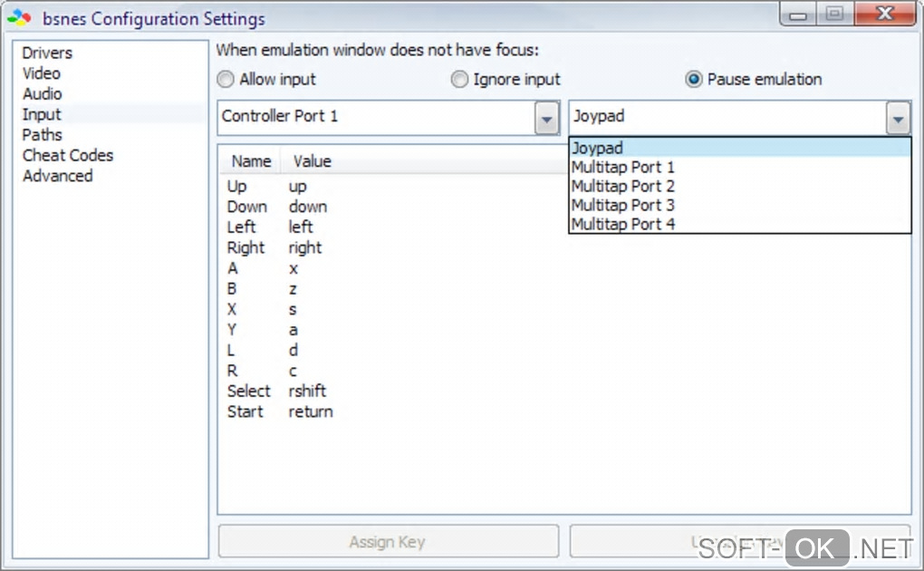Open the Drivers settings section
The image size is (924, 571).
click(47, 53)
